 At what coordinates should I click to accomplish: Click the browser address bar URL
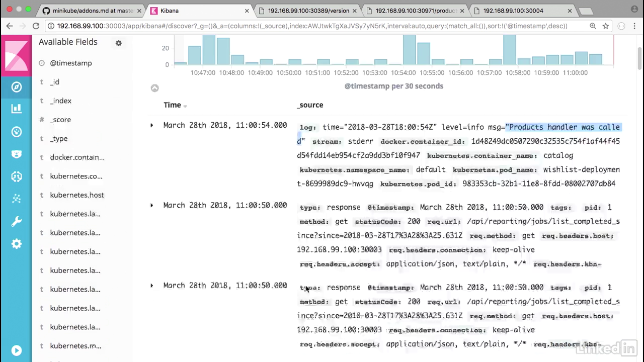(312, 26)
